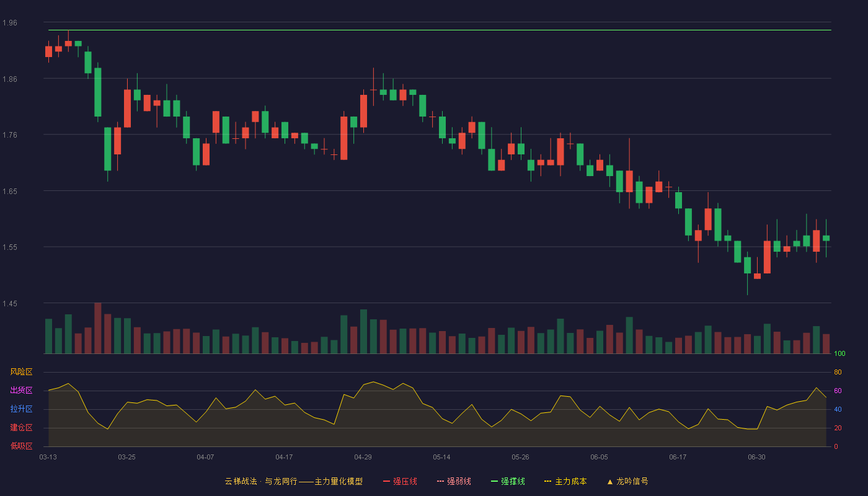Viewport: 868px width, 496px height.
Task: Click the 1.55 price axis label
Action: pos(10,247)
